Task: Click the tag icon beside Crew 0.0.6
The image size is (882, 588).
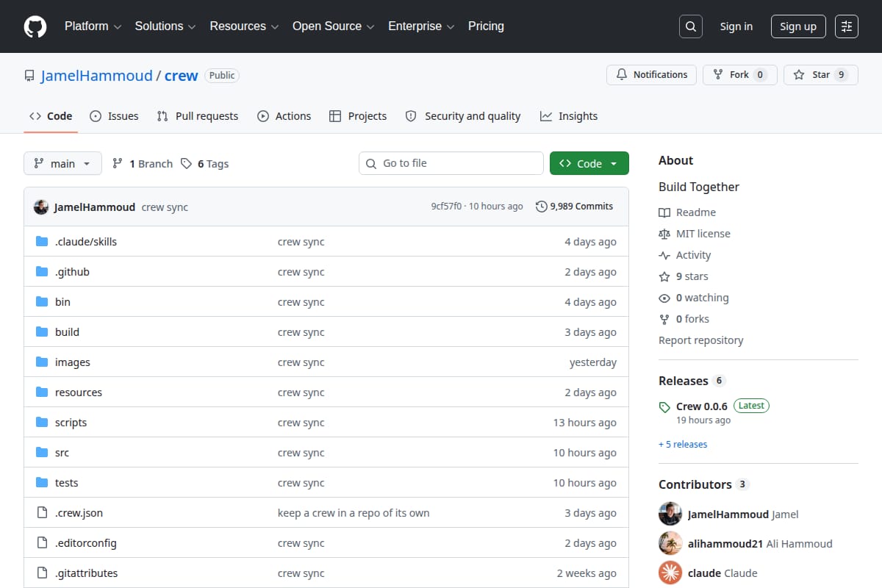Action: (664, 407)
